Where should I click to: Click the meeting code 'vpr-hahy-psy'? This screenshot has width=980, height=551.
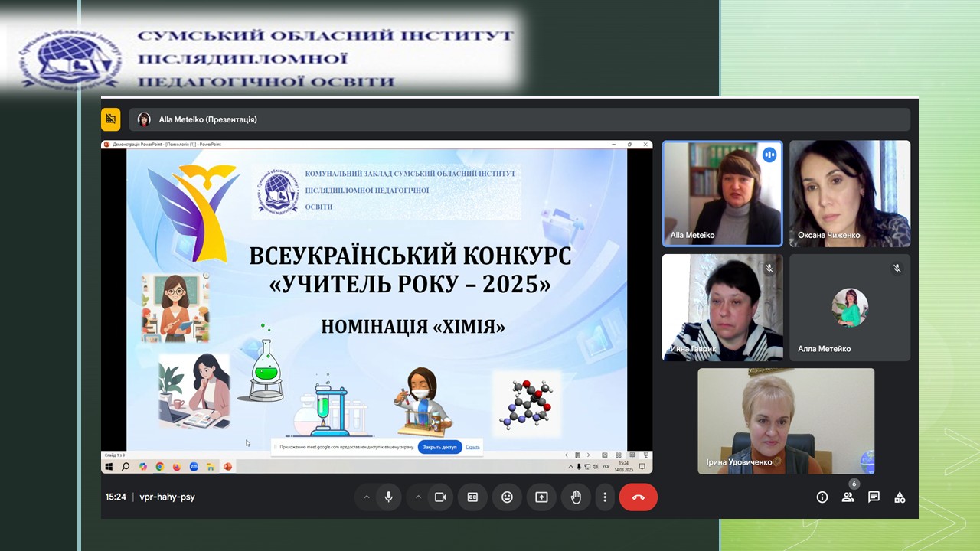point(167,497)
